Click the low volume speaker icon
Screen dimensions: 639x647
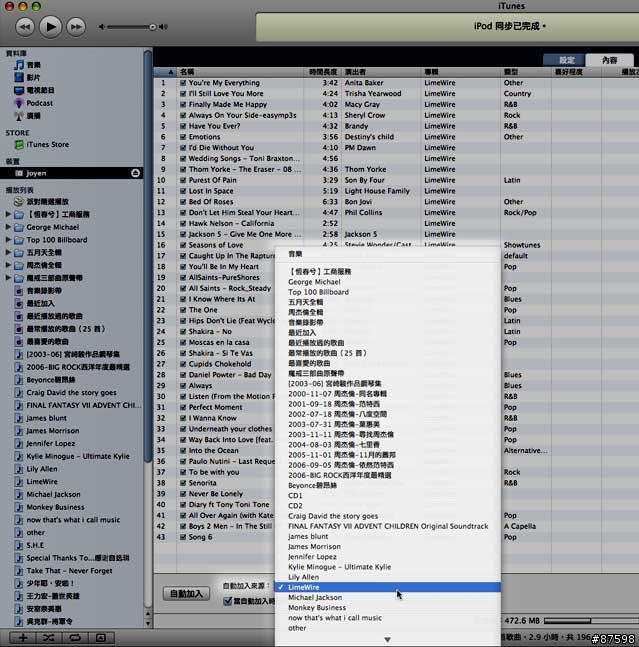101,27
